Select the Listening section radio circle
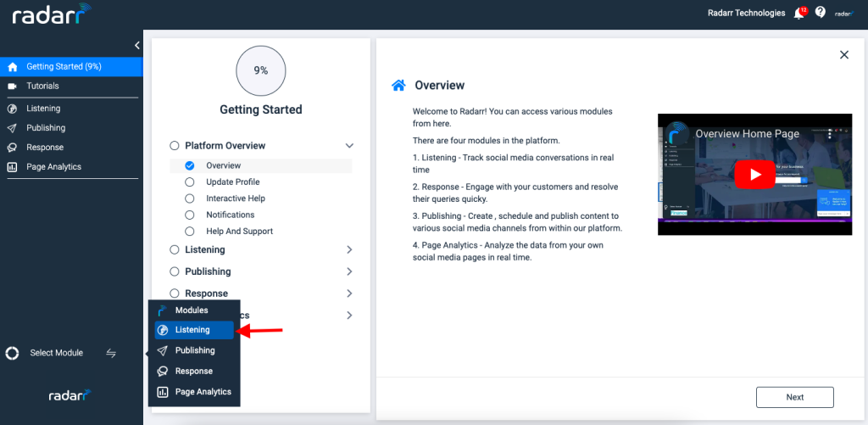Screen dimensions: 868x425 175,250
